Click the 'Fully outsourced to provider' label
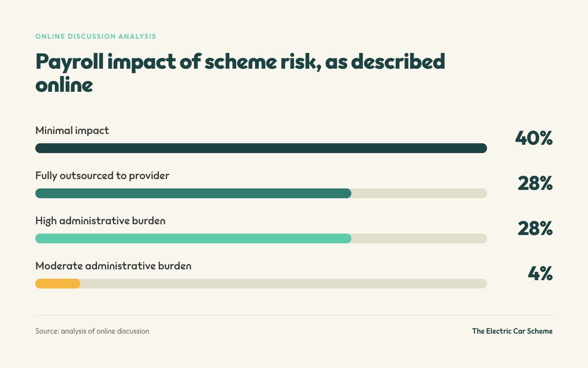 [102, 176]
